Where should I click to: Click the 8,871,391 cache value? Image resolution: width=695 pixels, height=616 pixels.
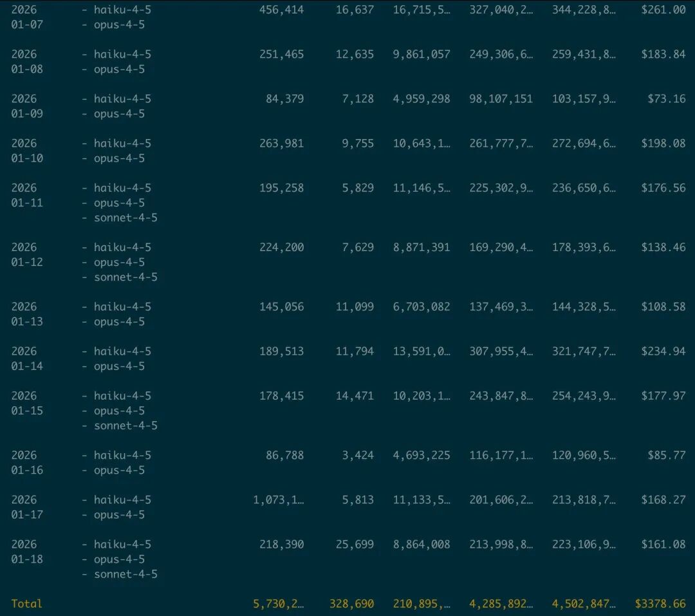pos(422,247)
